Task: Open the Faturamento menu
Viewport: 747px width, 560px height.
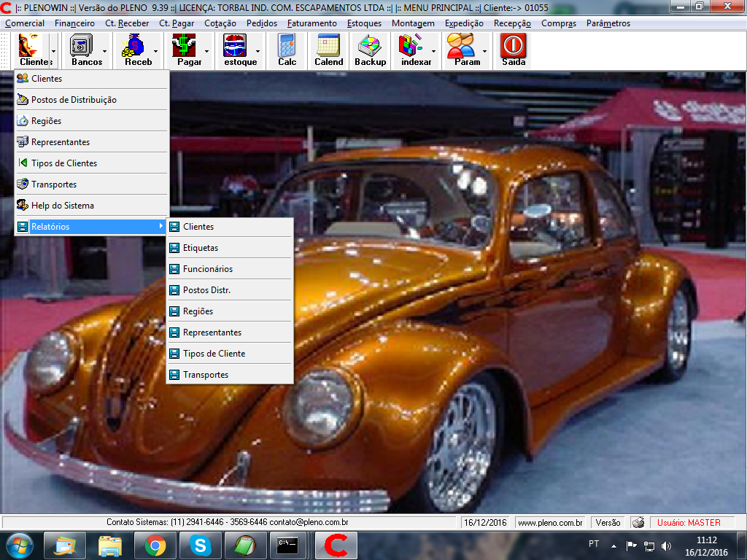Action: (x=311, y=23)
